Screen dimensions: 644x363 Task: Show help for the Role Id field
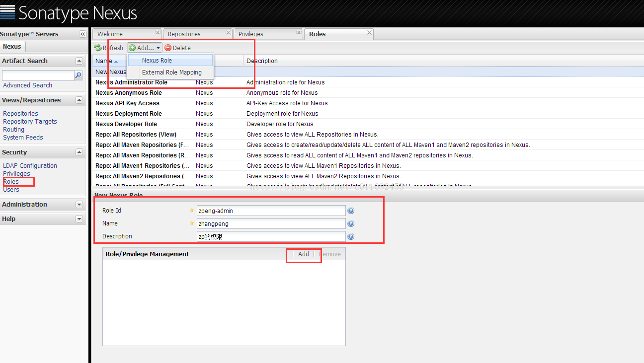tap(351, 211)
